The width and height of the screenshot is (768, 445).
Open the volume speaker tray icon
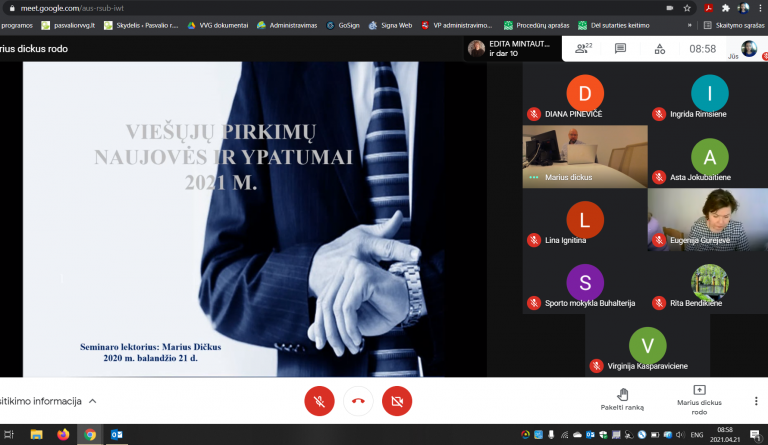[680, 435]
